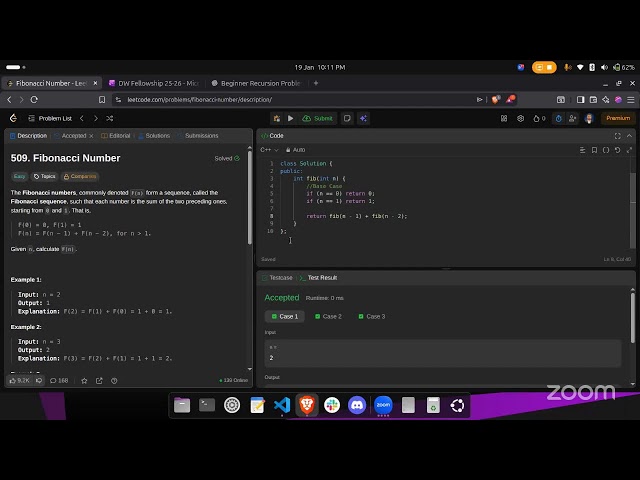640x480 pixels.
Task: Open the notes icon beside Submit
Action: [347, 118]
